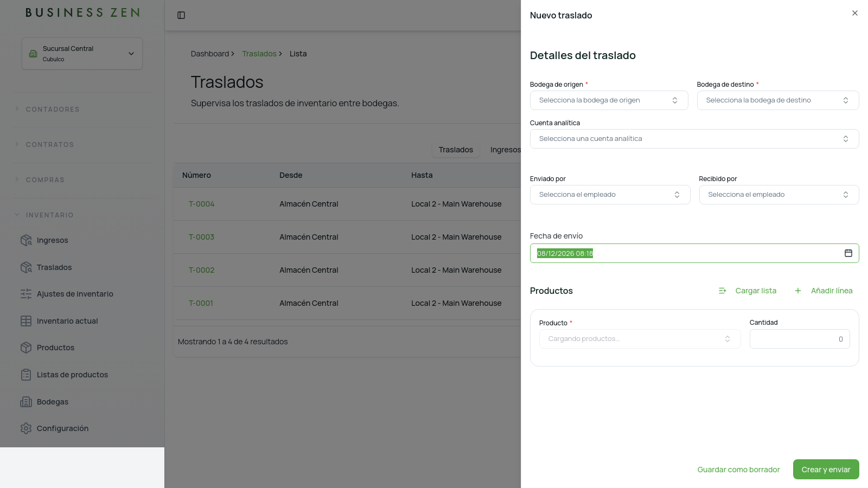Go to Traslados breadcrumb link
This screenshot has width=868, height=488.
tap(259, 54)
